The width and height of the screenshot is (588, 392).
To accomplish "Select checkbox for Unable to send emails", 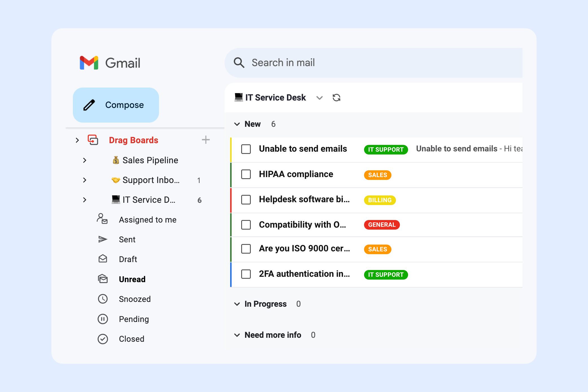I will coord(246,149).
